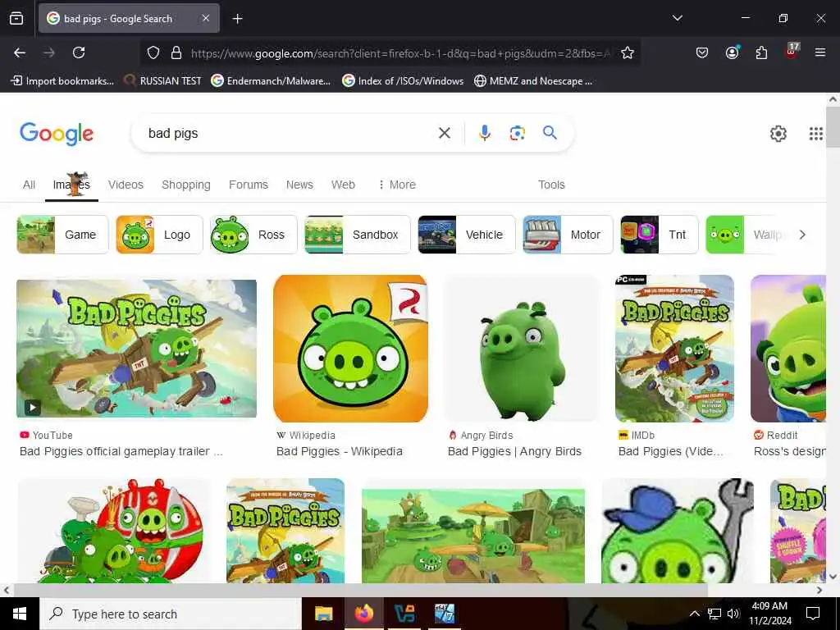Switch to the Forums tab
840x630 pixels.
click(248, 185)
